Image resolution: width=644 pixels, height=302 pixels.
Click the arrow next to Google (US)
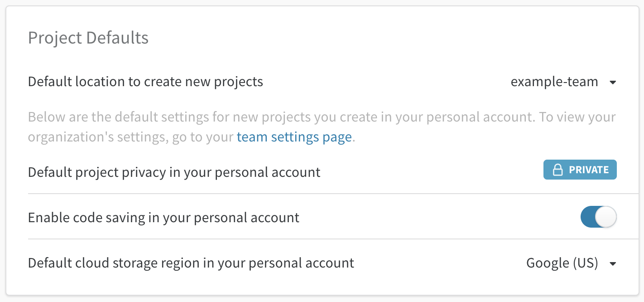(613, 263)
